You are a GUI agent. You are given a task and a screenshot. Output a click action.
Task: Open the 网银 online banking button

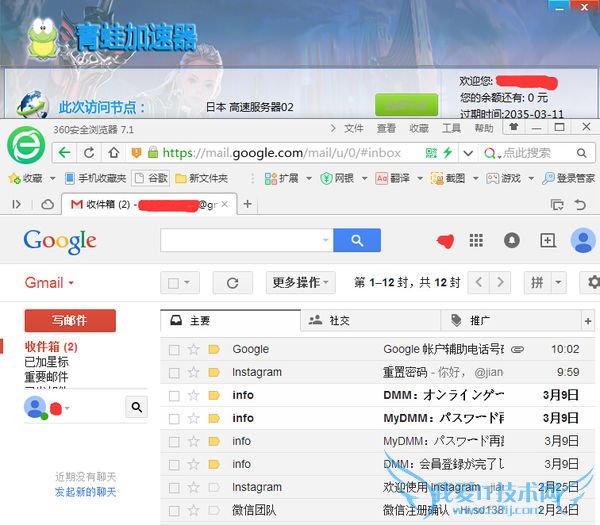click(x=337, y=178)
